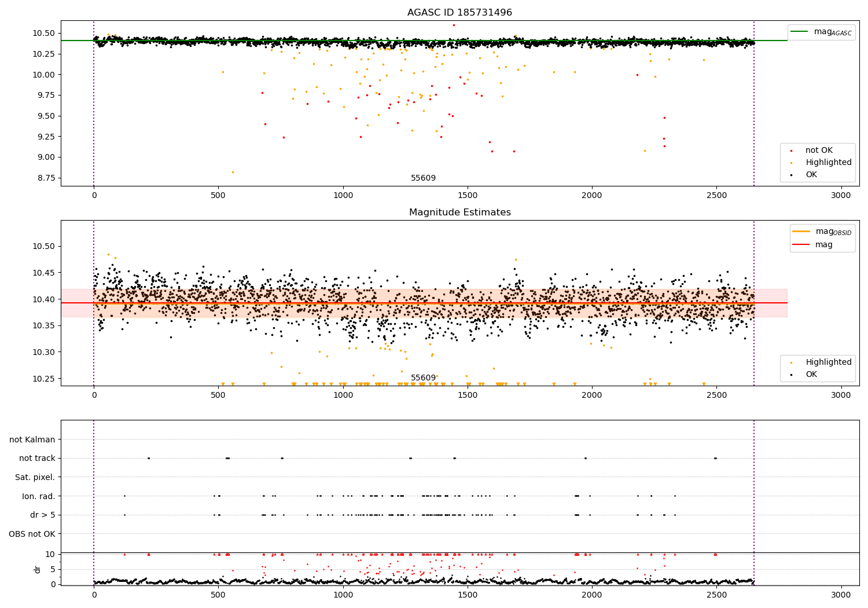The width and height of the screenshot is (868, 608).
Task: Click the 'not track' row label
Action: point(37,459)
